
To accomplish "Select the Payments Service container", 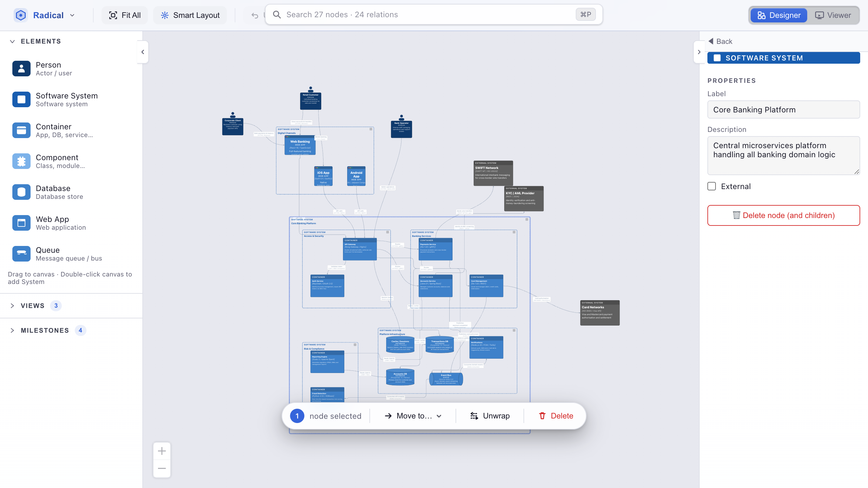I will pos(435,250).
